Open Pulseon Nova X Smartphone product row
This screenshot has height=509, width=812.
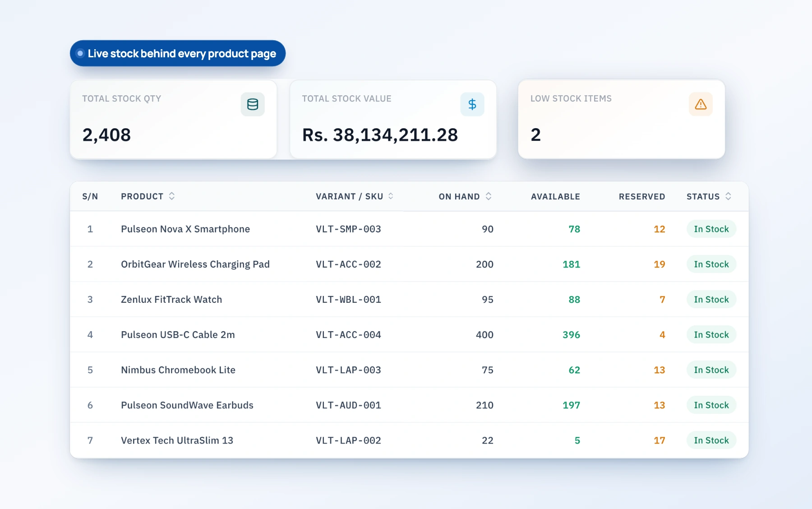(x=409, y=229)
